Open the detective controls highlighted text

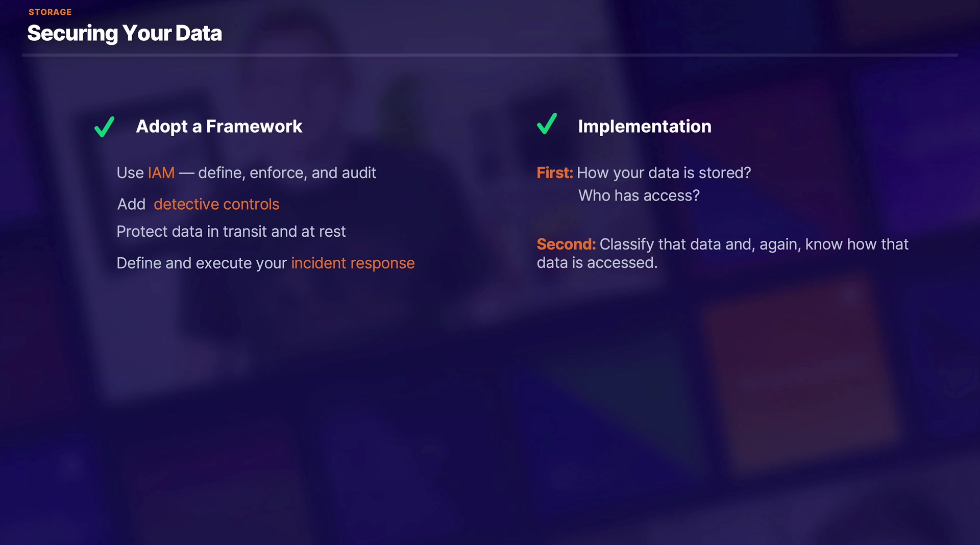click(x=216, y=204)
